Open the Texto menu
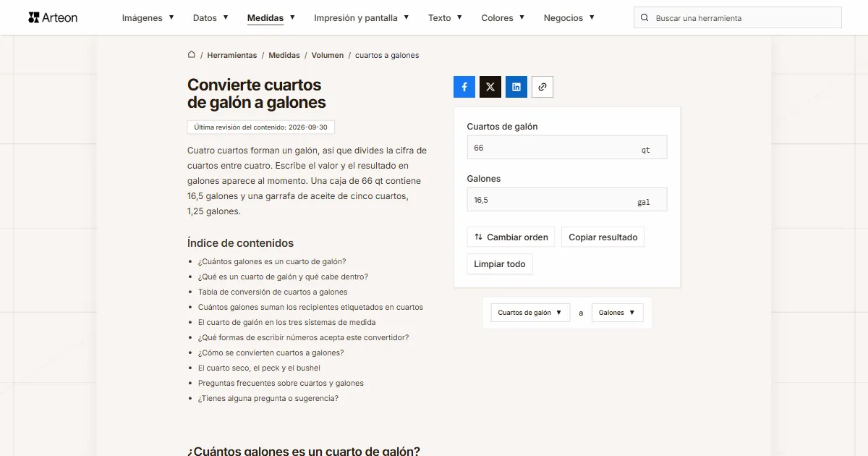The image size is (868, 456). 446,18
